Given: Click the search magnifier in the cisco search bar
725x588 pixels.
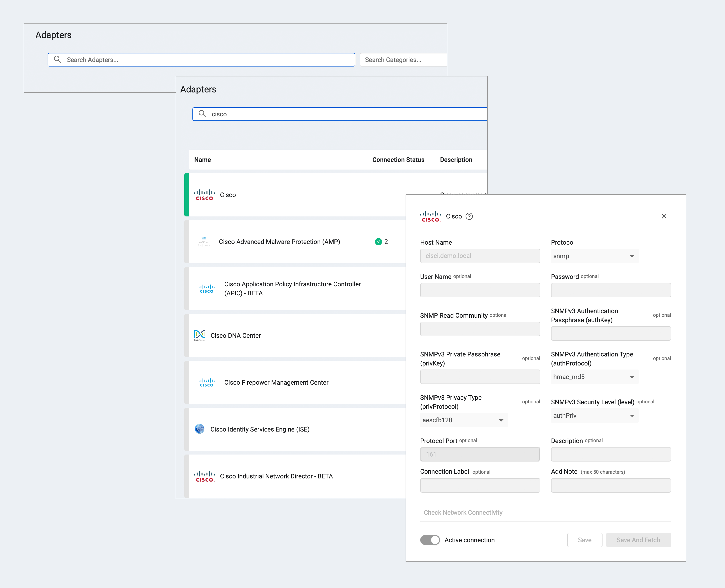Looking at the screenshot, I should pos(202,114).
